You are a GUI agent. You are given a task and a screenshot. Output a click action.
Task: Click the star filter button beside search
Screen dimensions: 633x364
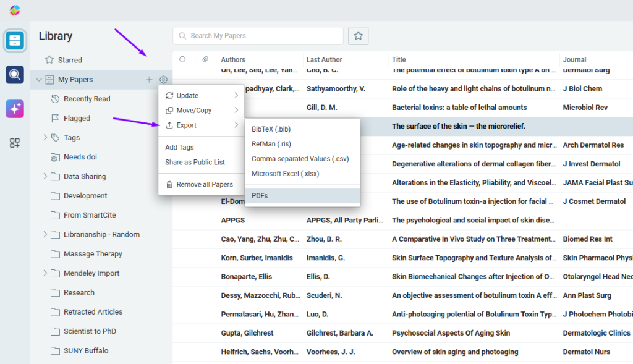(358, 36)
